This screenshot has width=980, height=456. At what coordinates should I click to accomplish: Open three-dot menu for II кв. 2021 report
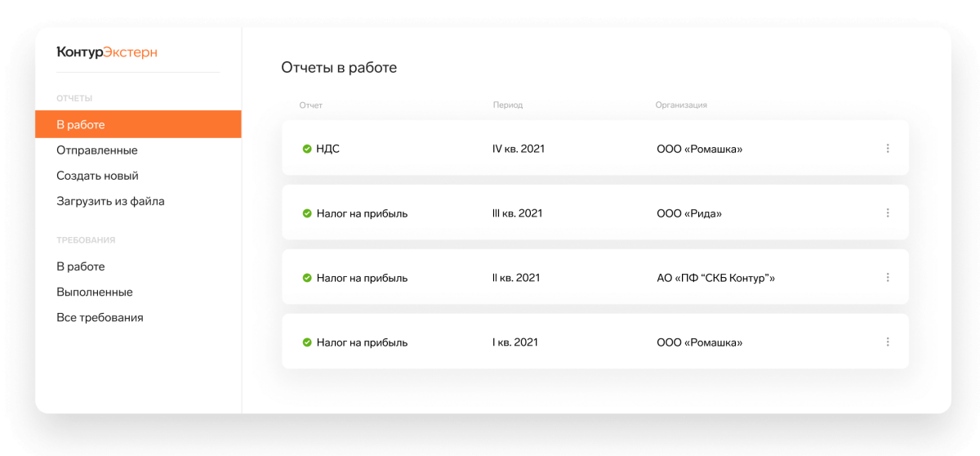[x=887, y=278]
